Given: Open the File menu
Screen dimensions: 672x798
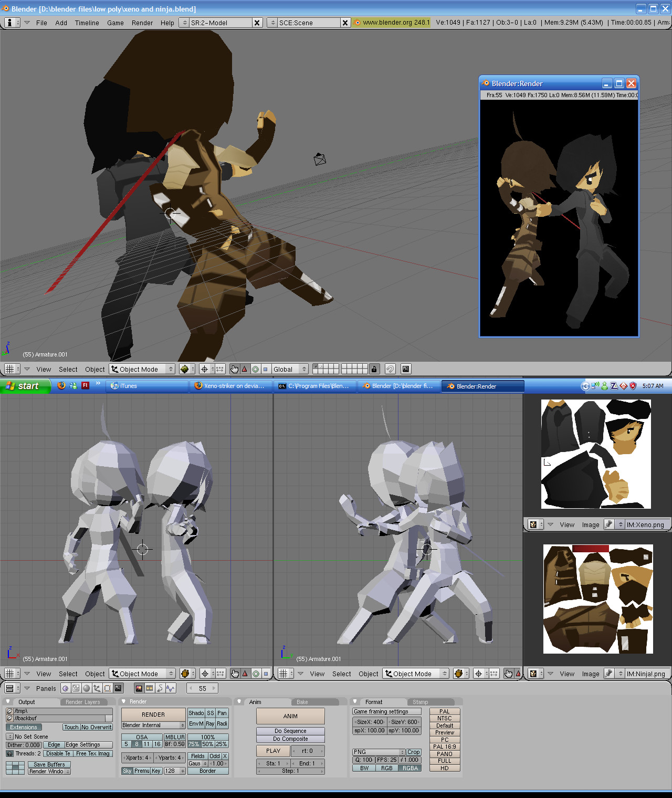Looking at the screenshot, I should 41,23.
